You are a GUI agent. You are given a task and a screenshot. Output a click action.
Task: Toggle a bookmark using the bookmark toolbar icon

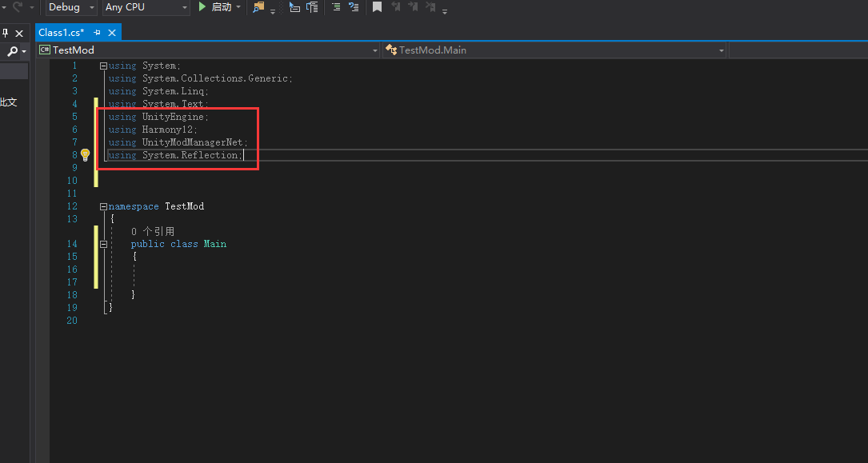378,9
